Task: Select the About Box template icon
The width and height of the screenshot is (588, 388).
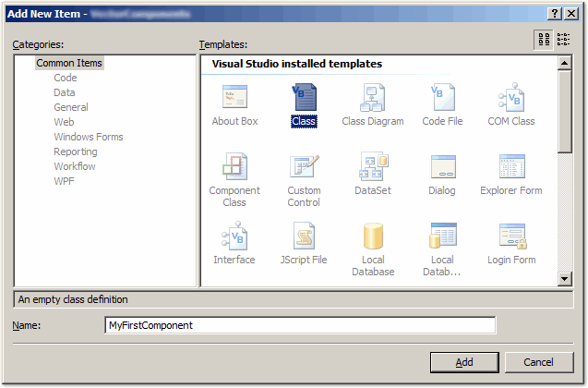Action: pyautogui.click(x=234, y=98)
